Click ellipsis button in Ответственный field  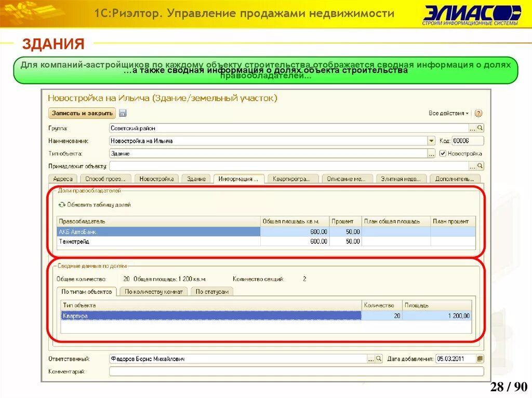[371, 359]
